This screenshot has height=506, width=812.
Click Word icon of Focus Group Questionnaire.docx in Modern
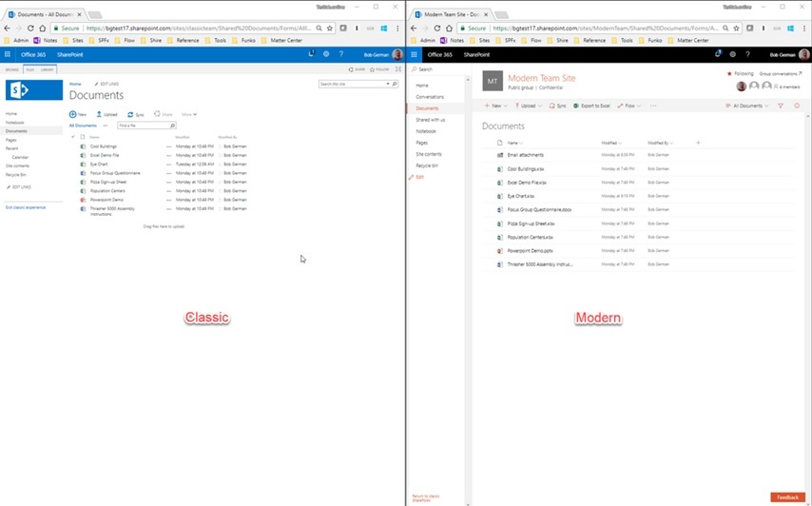click(500, 210)
